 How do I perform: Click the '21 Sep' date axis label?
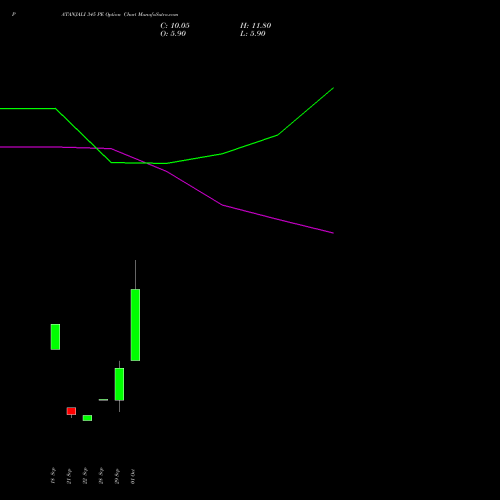click(69, 476)
